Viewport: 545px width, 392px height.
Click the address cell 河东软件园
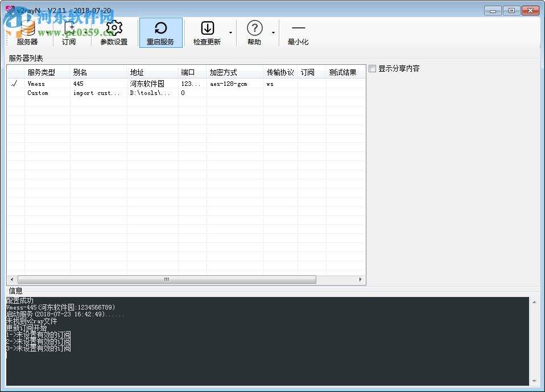(x=147, y=84)
